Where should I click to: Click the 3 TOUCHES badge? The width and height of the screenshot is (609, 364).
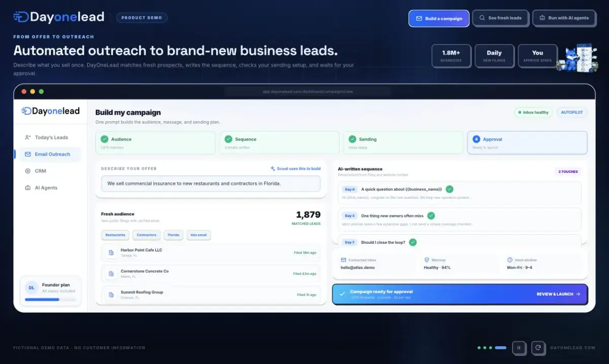(x=568, y=171)
